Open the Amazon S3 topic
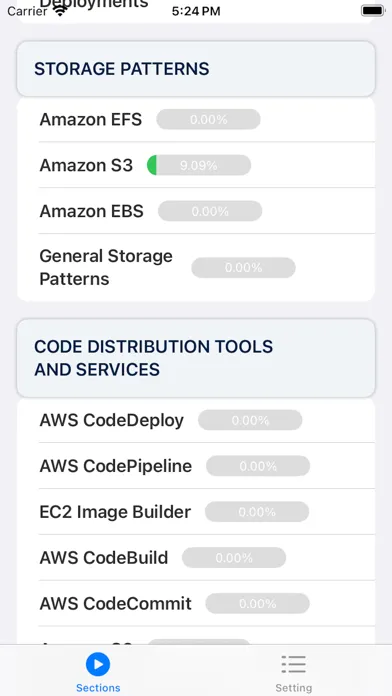Image resolution: width=392 pixels, height=696 pixels. pyautogui.click(x=196, y=165)
